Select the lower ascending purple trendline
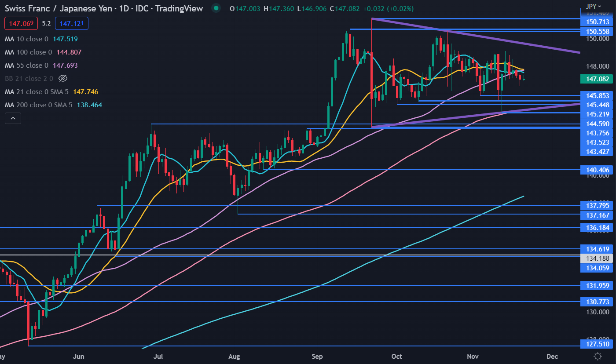 click(476, 115)
